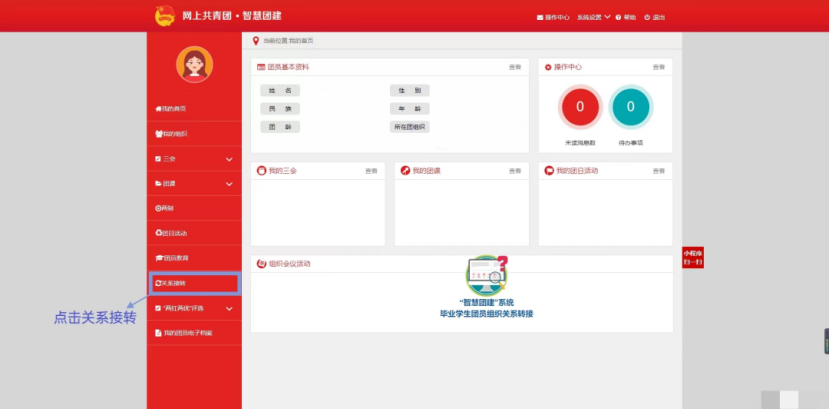Click the user avatar in sidebar
The width and height of the screenshot is (830, 409).
[194, 65]
